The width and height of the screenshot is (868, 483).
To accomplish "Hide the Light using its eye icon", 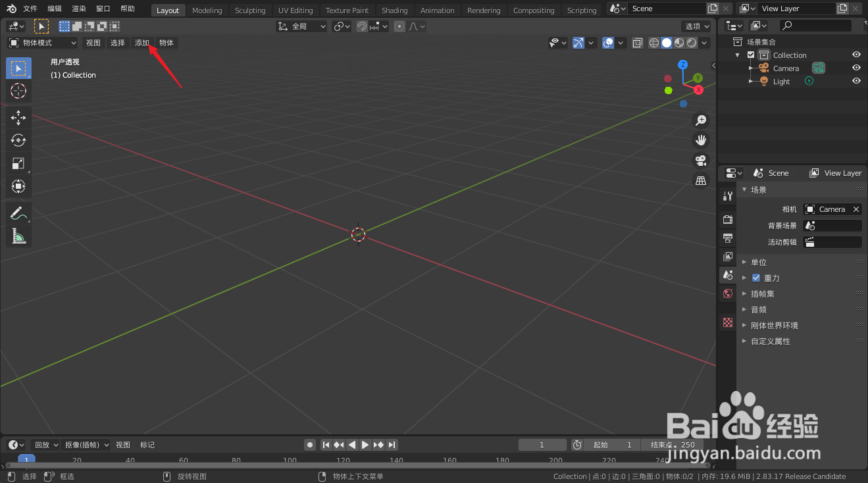I will coord(856,81).
